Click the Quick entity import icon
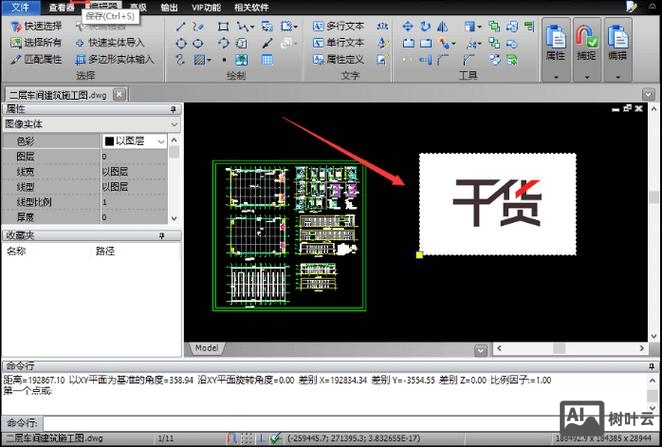Image resolution: width=662 pixels, height=447 pixels. [80, 43]
